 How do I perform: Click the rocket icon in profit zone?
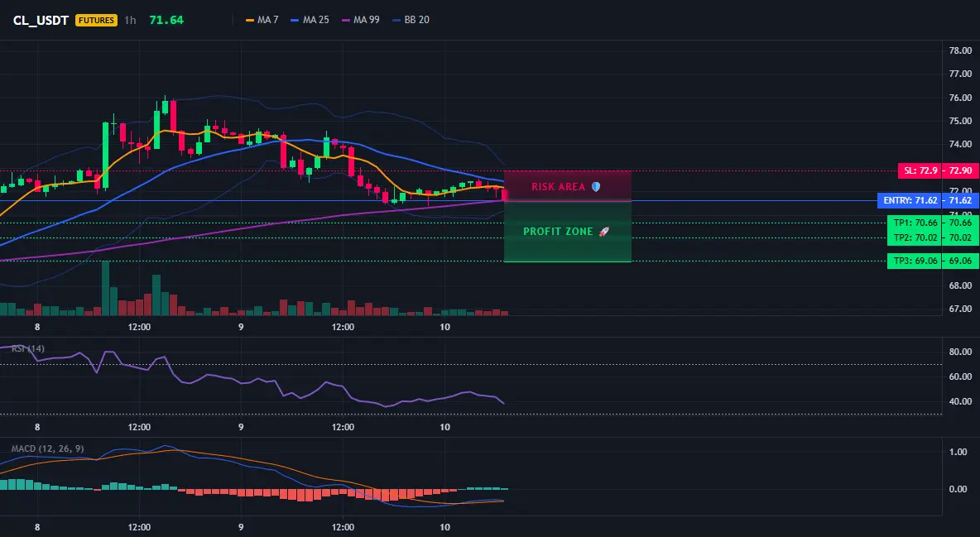tap(603, 232)
